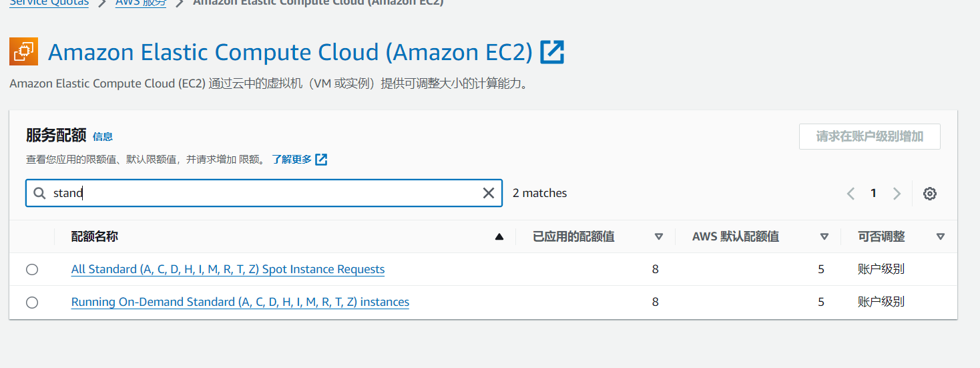Viewport: 980px width, 368px height.
Task: Sort by 已应用的配额值 column arrow
Action: pyautogui.click(x=659, y=237)
